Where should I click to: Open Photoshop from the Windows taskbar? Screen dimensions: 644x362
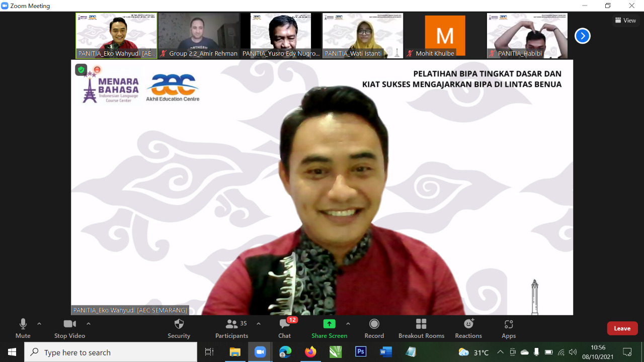pos(361,352)
